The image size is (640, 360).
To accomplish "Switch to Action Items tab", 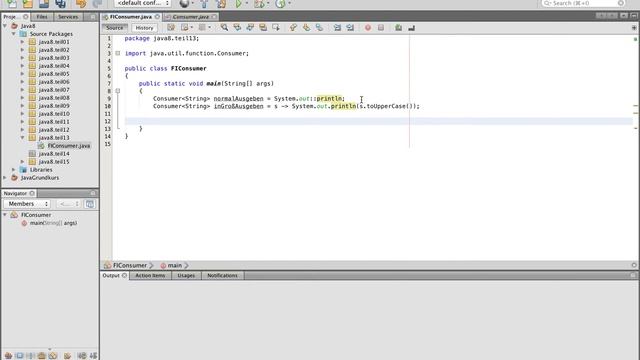I will tap(150, 276).
